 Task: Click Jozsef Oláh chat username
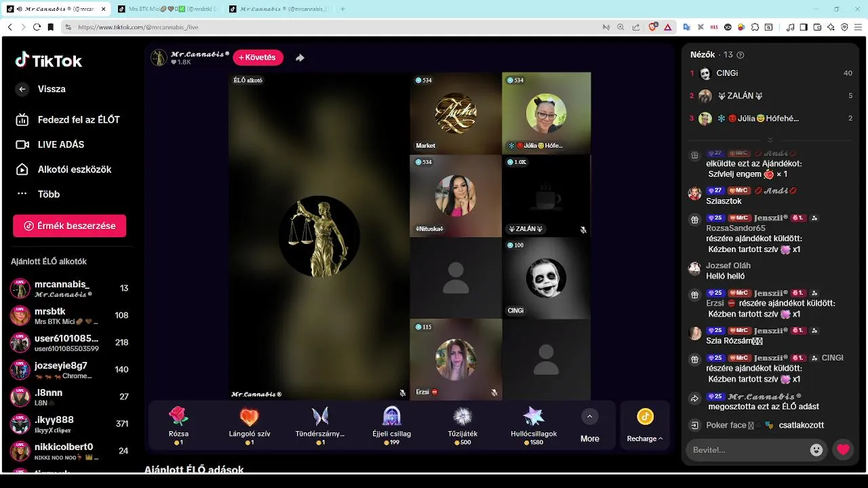click(x=728, y=266)
